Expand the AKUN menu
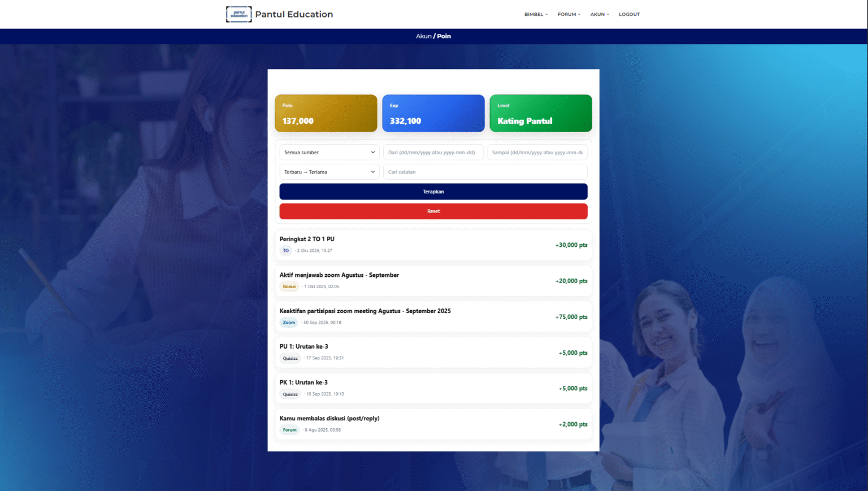This screenshot has height=491, width=868. pyautogui.click(x=600, y=15)
